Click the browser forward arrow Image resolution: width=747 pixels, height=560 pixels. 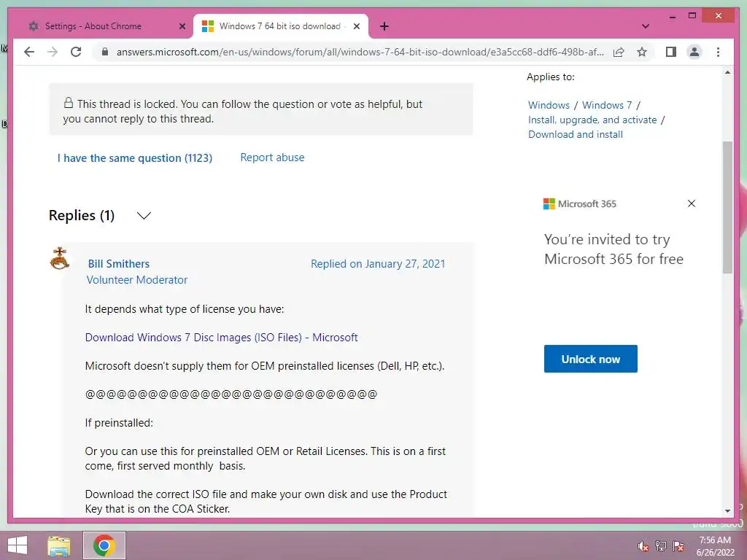click(x=53, y=52)
